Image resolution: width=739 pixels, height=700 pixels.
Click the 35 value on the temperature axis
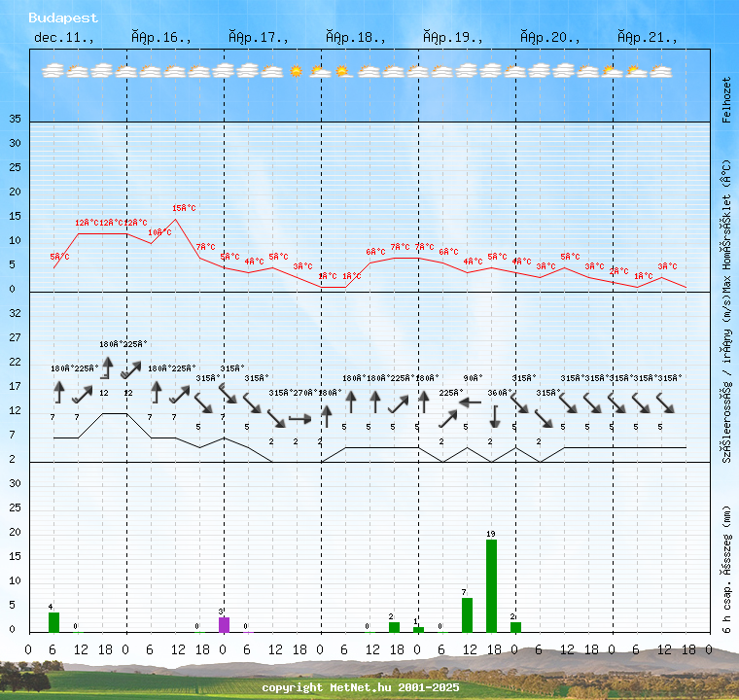[15, 120]
